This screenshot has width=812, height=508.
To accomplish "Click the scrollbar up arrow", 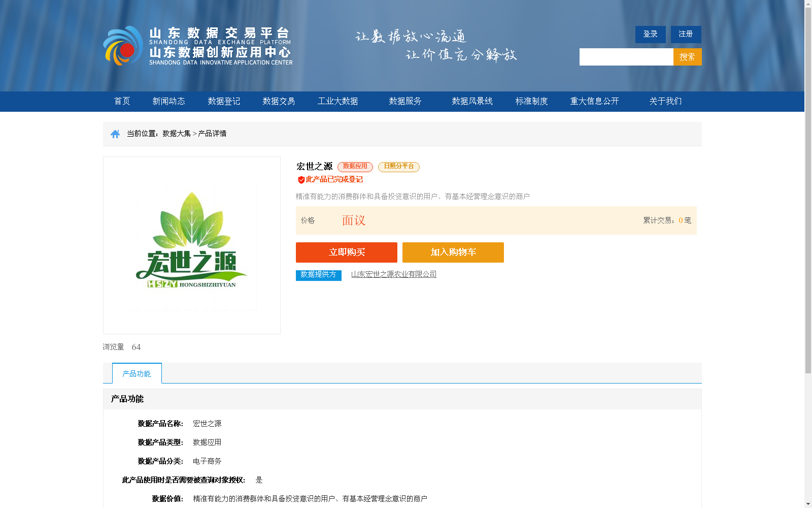I will pos(808,4).
